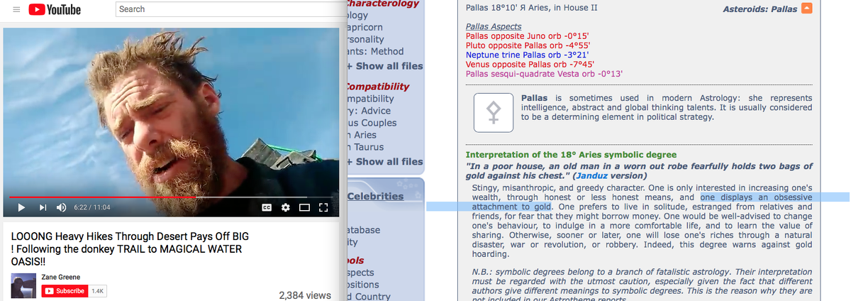
Task: Mute the video volume
Action: point(62,207)
